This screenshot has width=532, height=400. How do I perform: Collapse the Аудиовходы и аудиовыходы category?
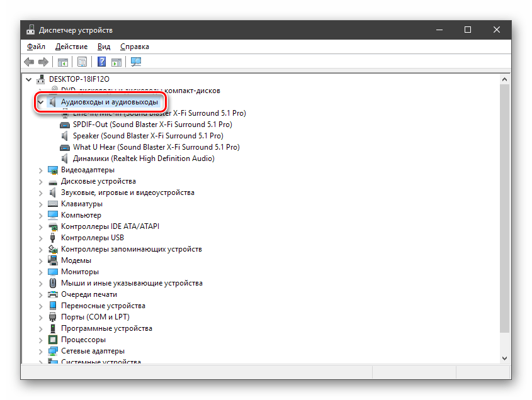point(41,102)
